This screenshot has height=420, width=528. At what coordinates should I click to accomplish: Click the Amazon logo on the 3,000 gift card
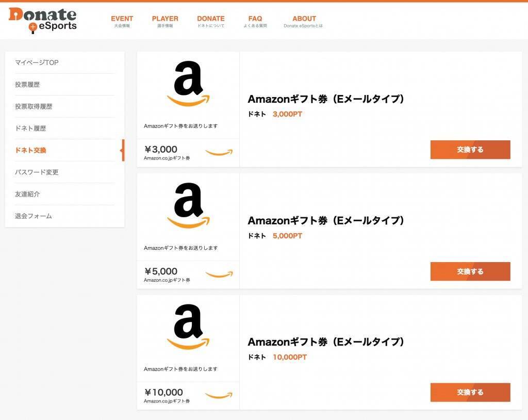188,83
